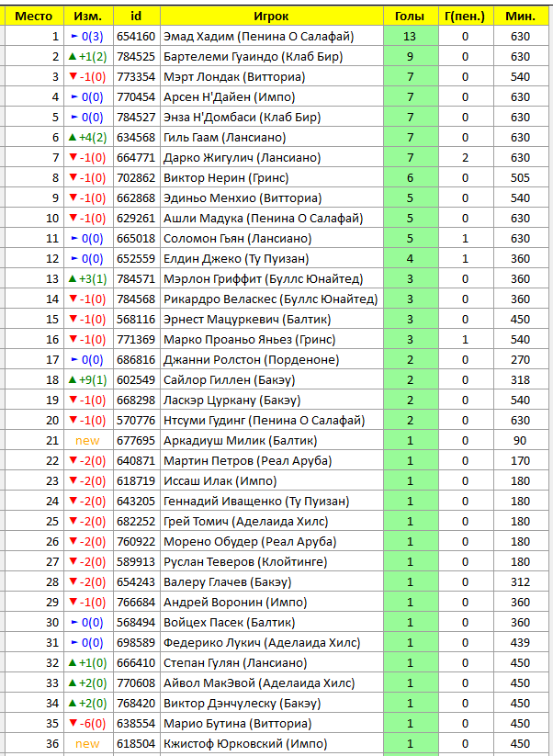This screenshot has width=553, height=756.
Task: Select id cell 602549
Action: click(137, 380)
